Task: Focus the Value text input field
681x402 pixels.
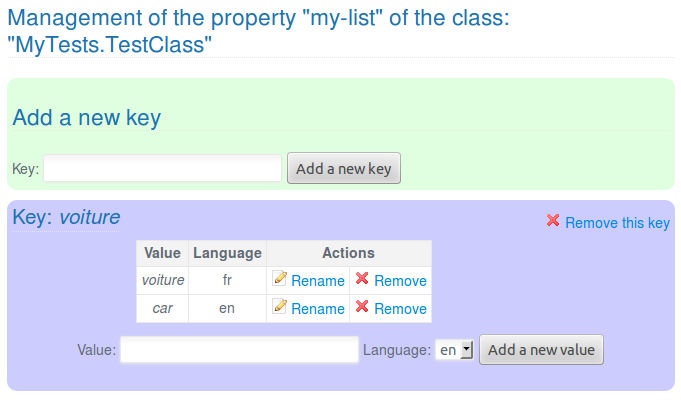Action: (239, 350)
